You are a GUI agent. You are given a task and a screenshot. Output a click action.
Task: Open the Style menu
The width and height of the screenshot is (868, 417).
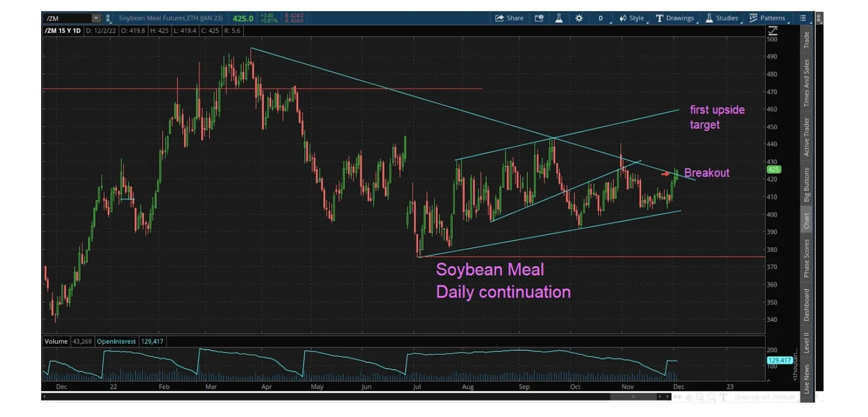632,18
